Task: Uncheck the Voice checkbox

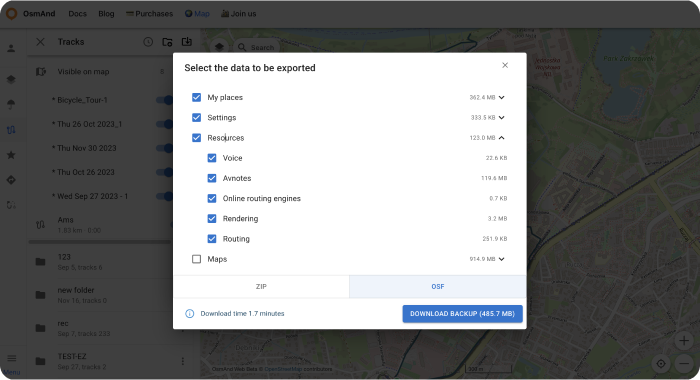Action: tap(212, 158)
